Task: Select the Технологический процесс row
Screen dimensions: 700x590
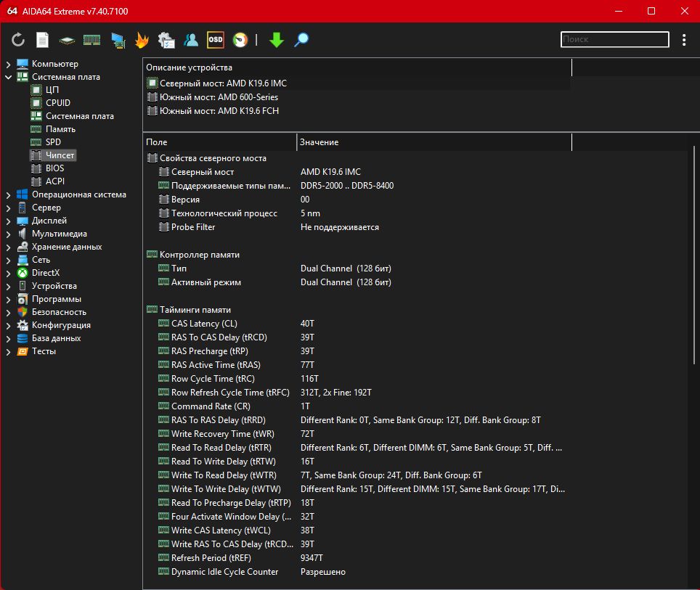Action: click(x=357, y=213)
